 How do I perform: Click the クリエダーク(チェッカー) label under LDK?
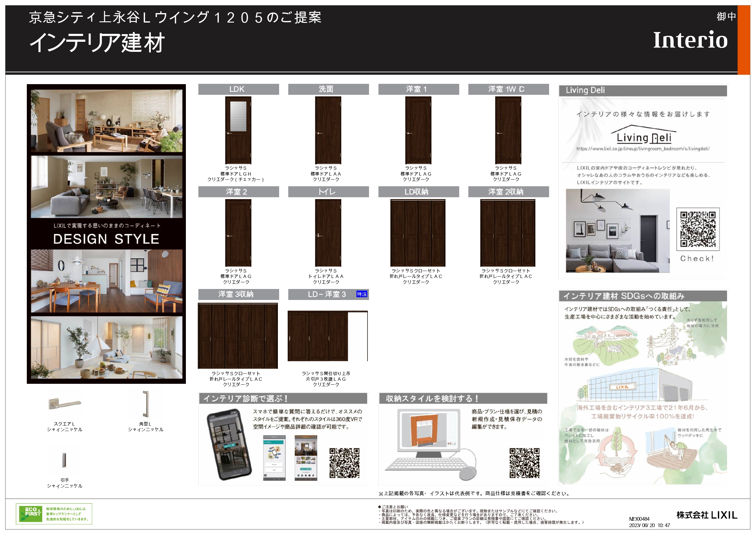[236, 180]
